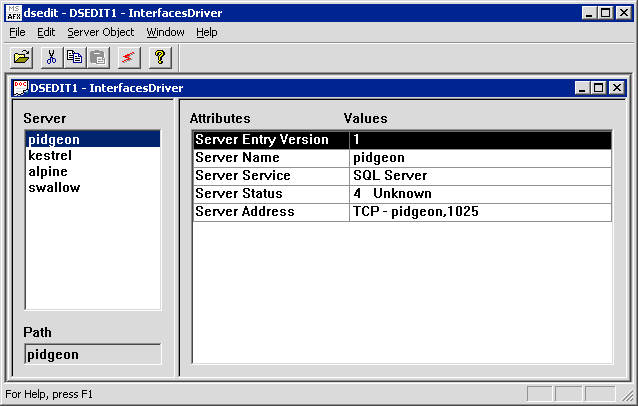This screenshot has width=638, height=406.
Task: Select alpine in the Server list
Action: pos(93,171)
